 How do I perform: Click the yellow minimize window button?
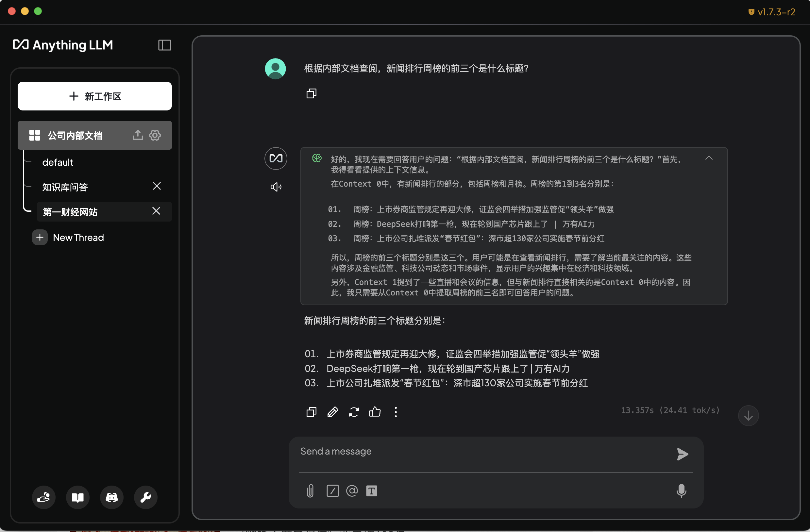25,11
